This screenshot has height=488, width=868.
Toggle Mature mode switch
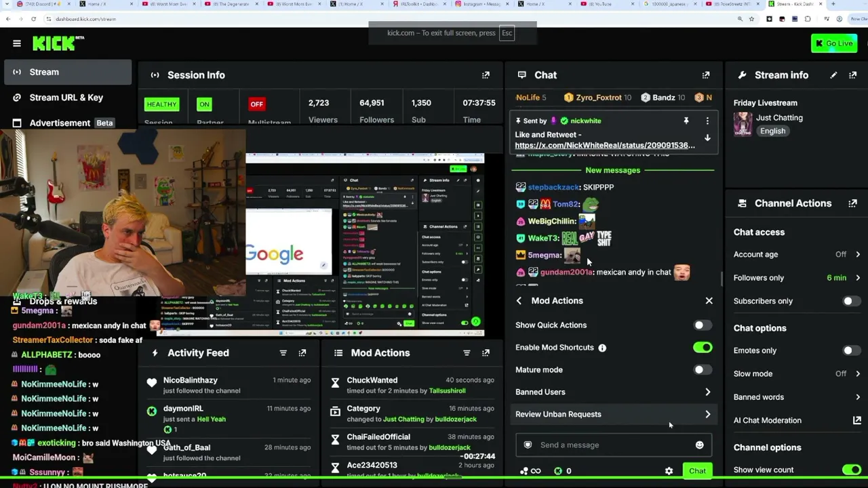[703, 370]
